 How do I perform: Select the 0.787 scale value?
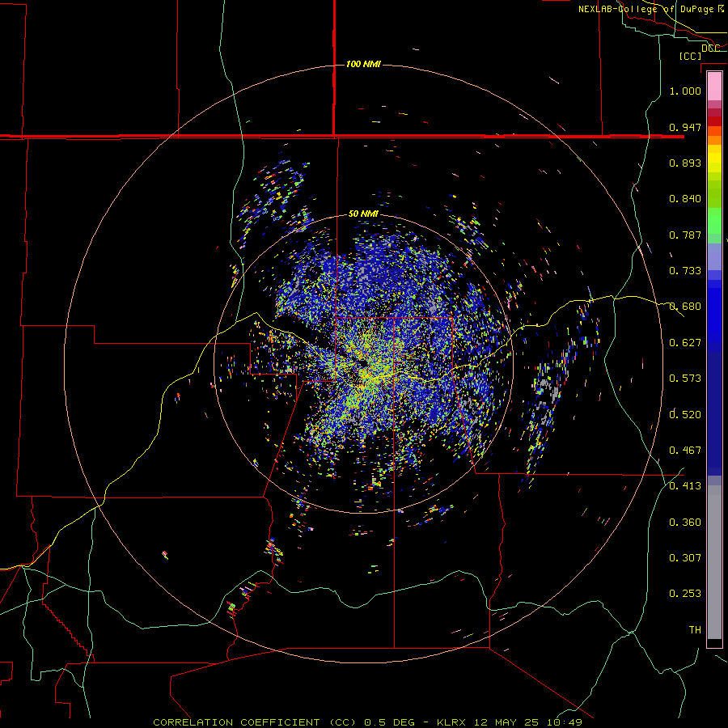point(685,235)
